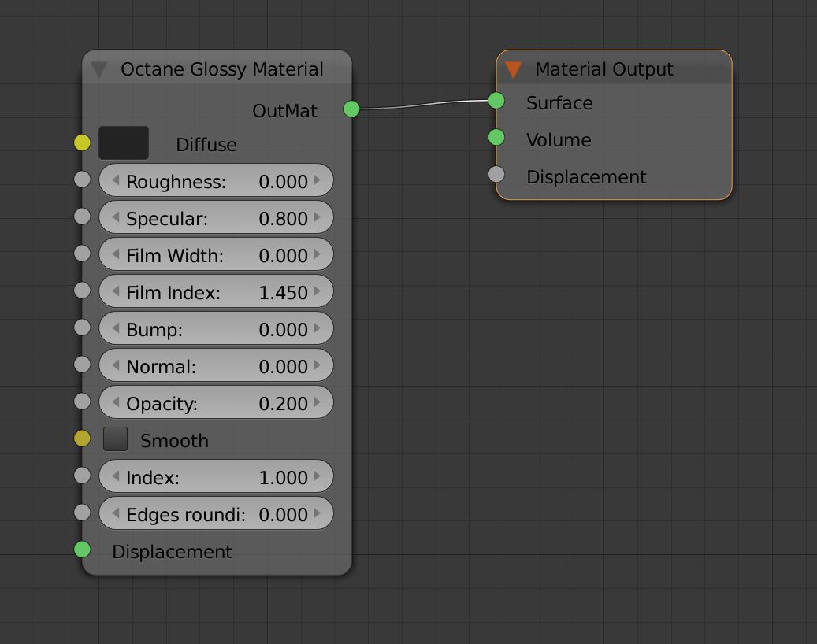Viewport: 817px width, 644px height.
Task: Click the Edges rounding value field
Action: (x=216, y=513)
